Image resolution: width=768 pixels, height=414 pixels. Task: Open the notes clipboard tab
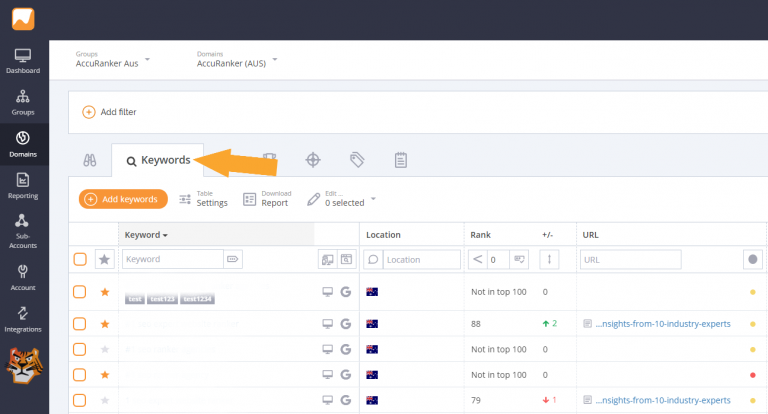coord(401,160)
